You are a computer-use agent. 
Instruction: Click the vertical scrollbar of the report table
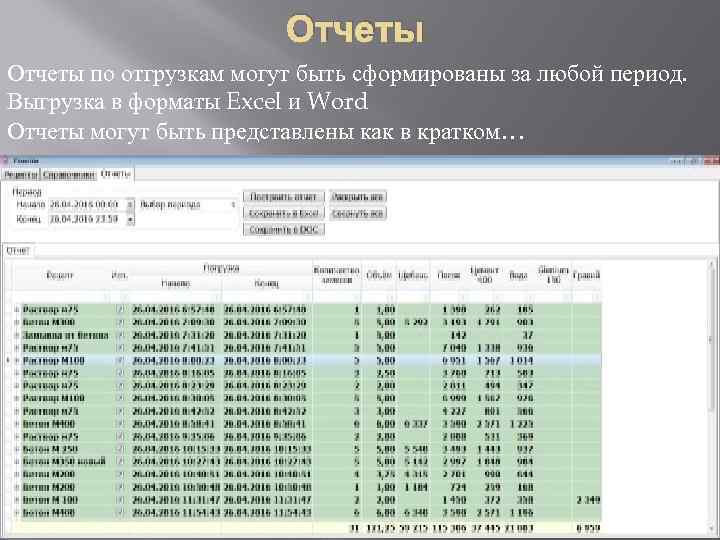pos(712,395)
